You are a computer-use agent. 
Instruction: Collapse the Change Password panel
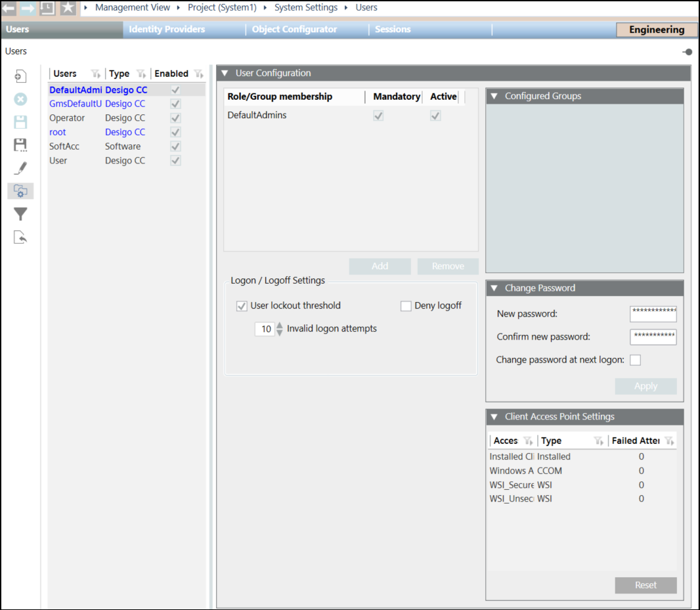(x=494, y=288)
